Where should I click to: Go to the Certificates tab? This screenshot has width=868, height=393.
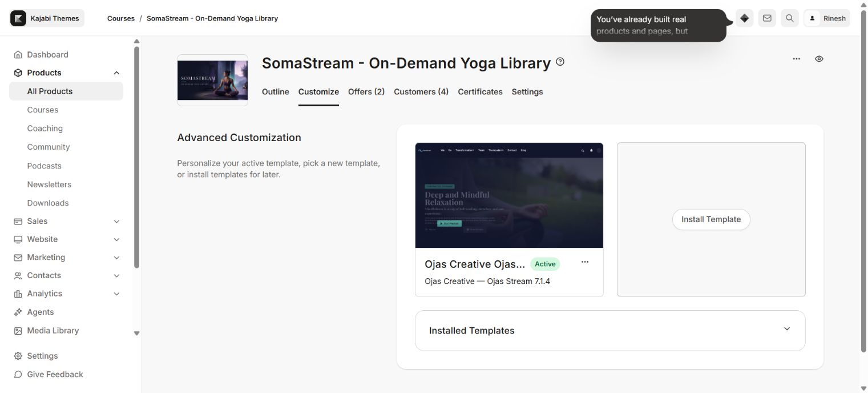480,91
